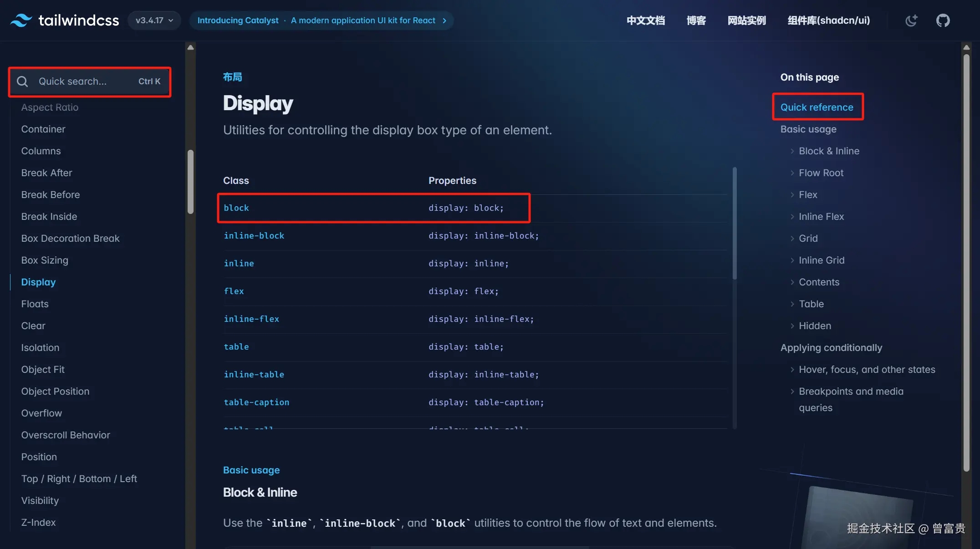Click sidebar scroll-up arrow icon
Screen dimensions: 980x549
(191, 47)
